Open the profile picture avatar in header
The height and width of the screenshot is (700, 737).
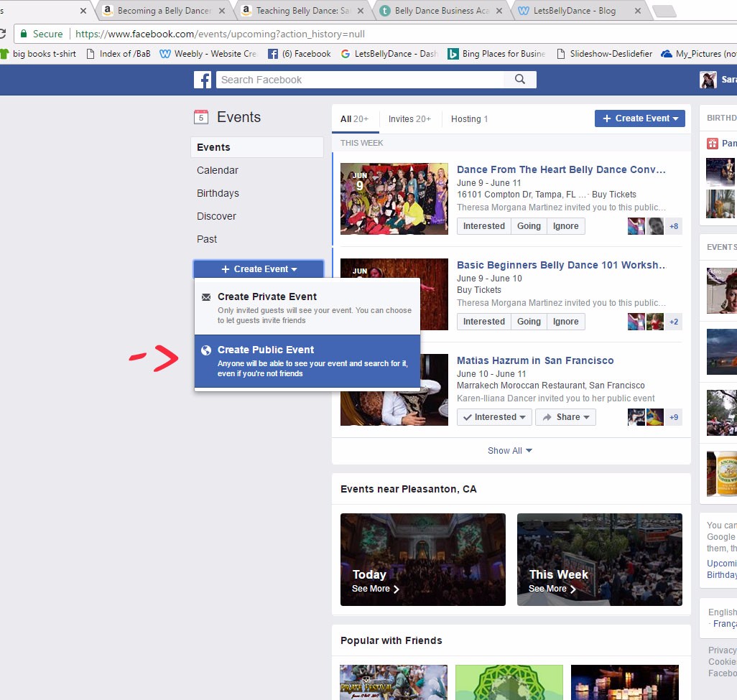(708, 80)
